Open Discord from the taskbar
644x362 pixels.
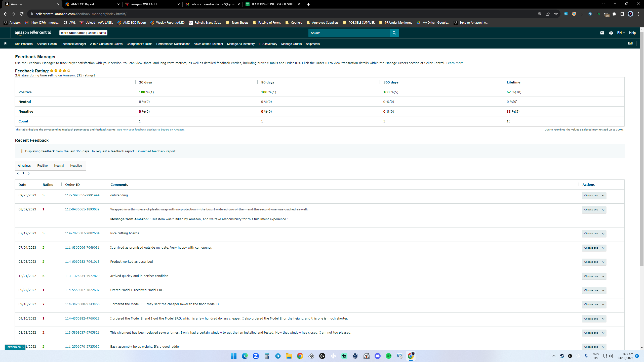[377, 356]
